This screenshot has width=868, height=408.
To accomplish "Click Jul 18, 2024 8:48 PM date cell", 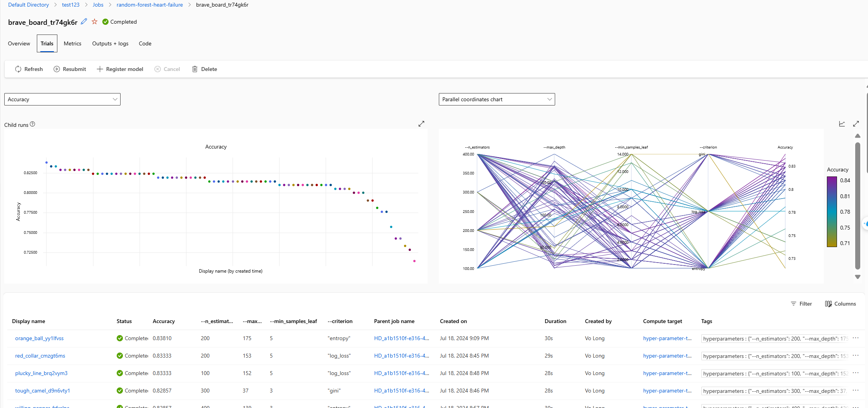I will tap(464, 373).
